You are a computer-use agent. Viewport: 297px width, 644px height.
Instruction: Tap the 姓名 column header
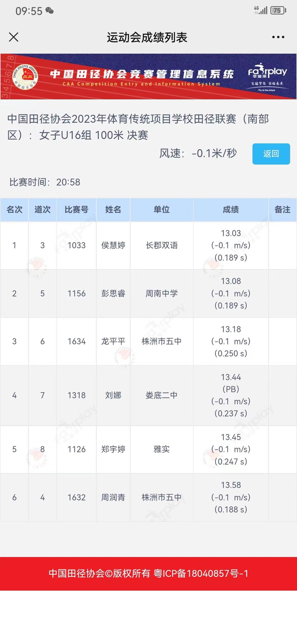(113, 210)
